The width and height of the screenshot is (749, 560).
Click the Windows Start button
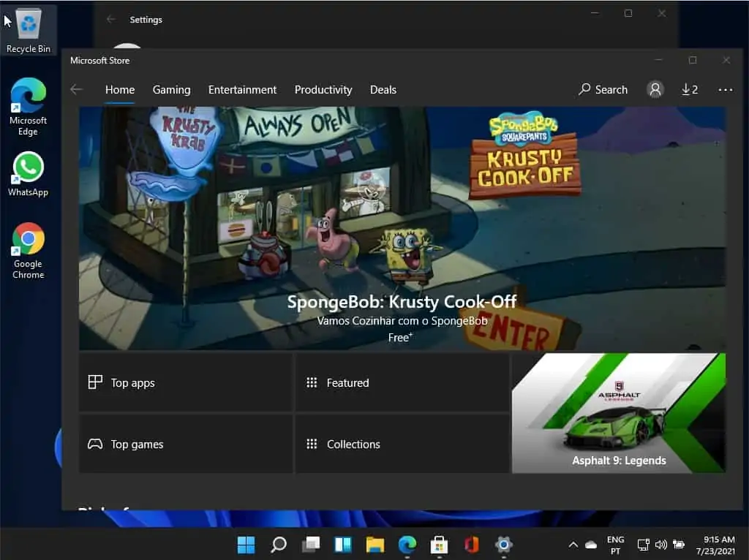tap(246, 545)
